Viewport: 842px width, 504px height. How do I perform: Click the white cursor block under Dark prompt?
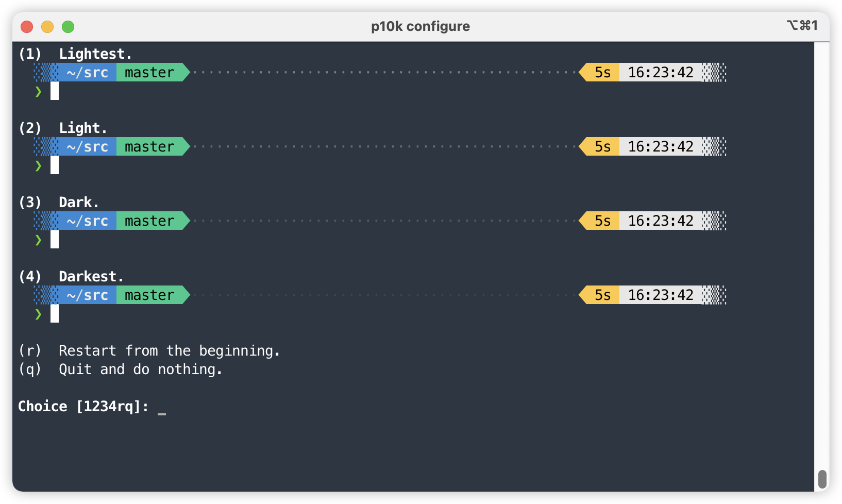[x=55, y=240]
